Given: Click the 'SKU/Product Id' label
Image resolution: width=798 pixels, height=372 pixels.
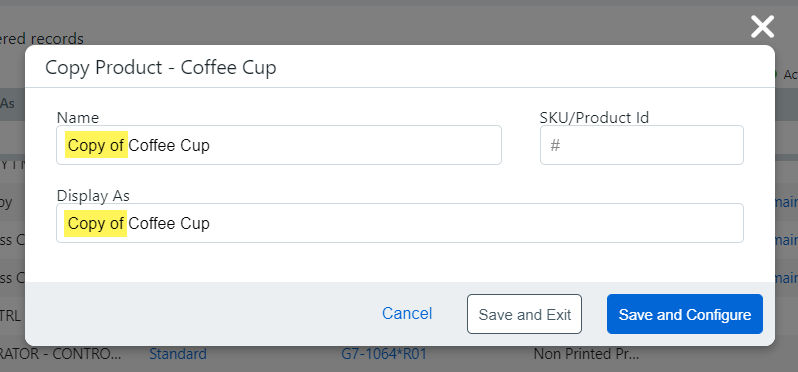Looking at the screenshot, I should point(594,118).
